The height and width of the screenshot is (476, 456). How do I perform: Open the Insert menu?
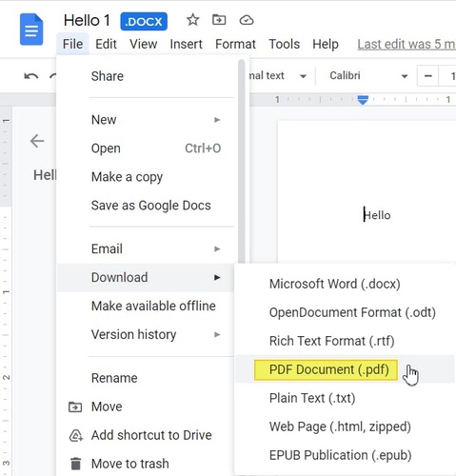coord(186,44)
